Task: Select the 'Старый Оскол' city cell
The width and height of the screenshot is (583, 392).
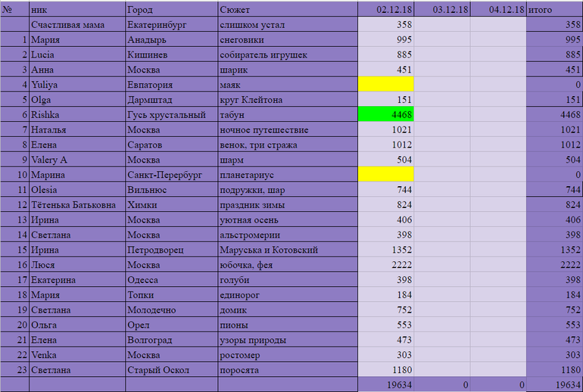Action: [171, 370]
